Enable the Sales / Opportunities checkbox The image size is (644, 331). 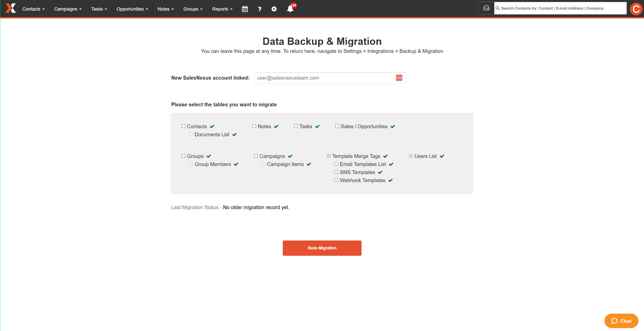coord(337,126)
